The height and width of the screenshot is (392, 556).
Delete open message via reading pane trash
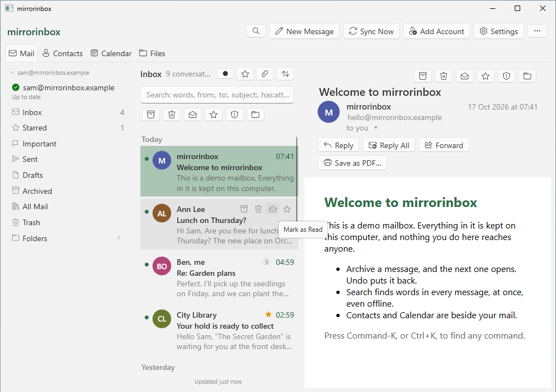point(444,76)
